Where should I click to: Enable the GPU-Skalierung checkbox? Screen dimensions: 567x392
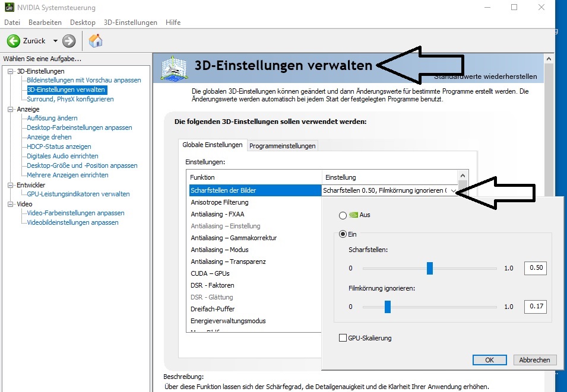pyautogui.click(x=342, y=337)
